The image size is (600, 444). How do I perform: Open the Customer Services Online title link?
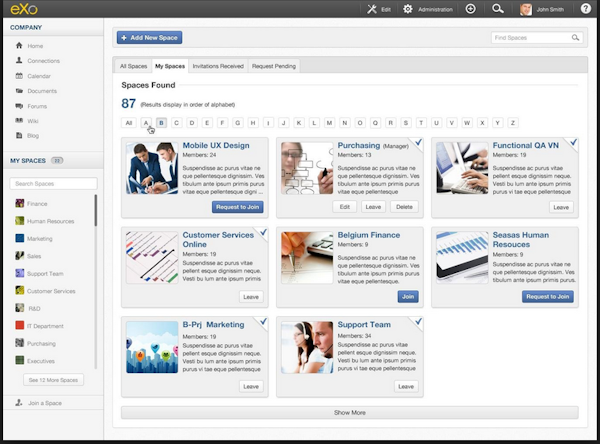(218, 240)
